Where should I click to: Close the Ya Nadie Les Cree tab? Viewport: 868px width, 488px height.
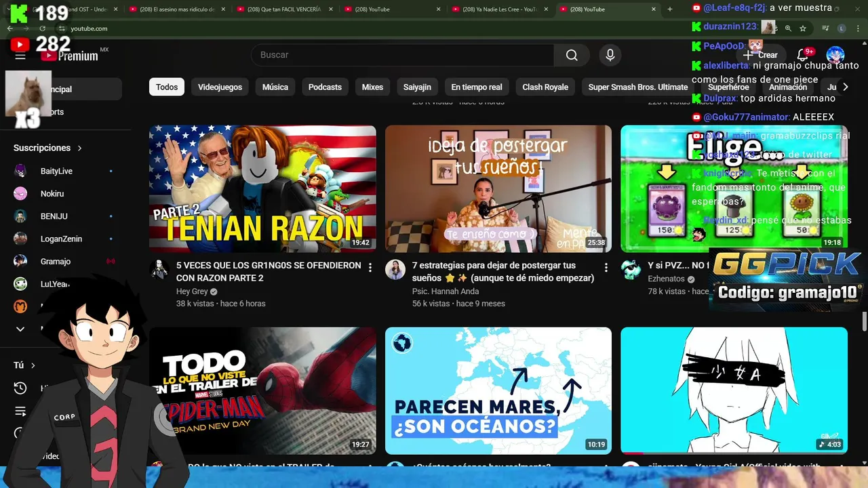[546, 9]
